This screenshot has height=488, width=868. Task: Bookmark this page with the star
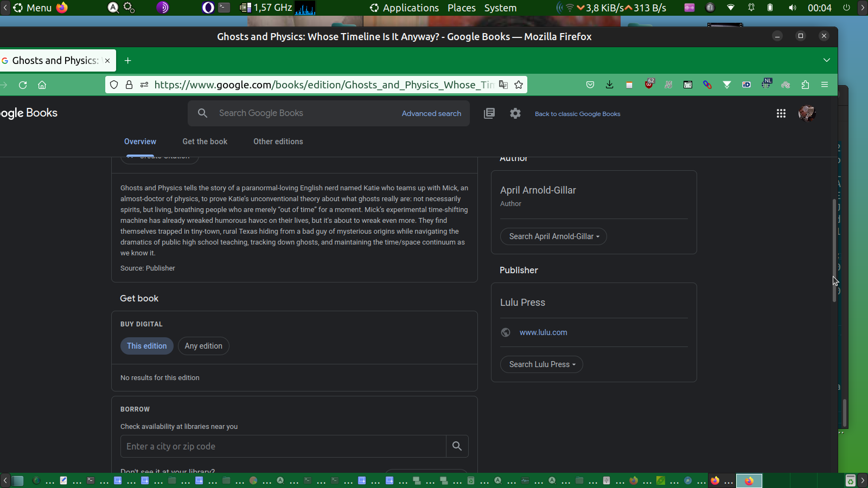tap(519, 85)
